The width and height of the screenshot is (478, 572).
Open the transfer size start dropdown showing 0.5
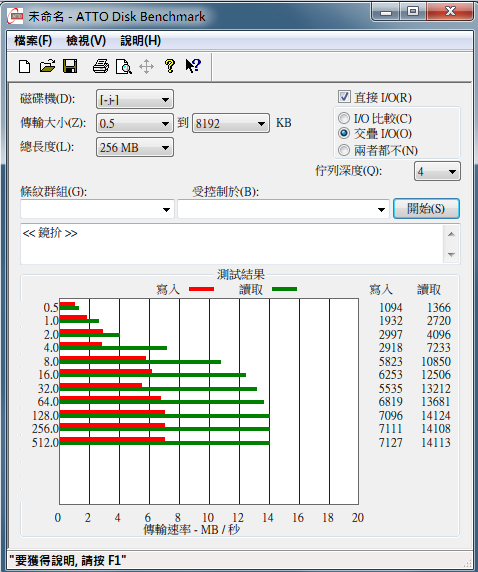pos(135,123)
